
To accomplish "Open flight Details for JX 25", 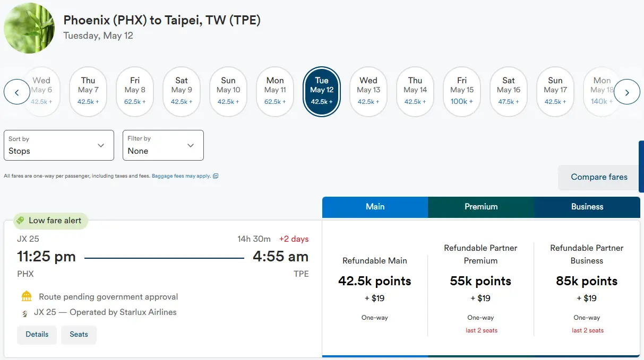I will 37,335.
